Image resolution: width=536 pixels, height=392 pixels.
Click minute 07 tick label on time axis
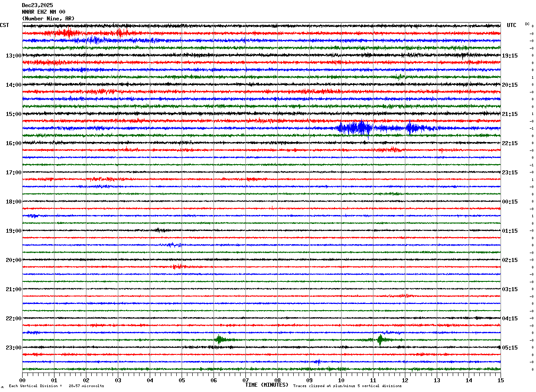point(245,380)
